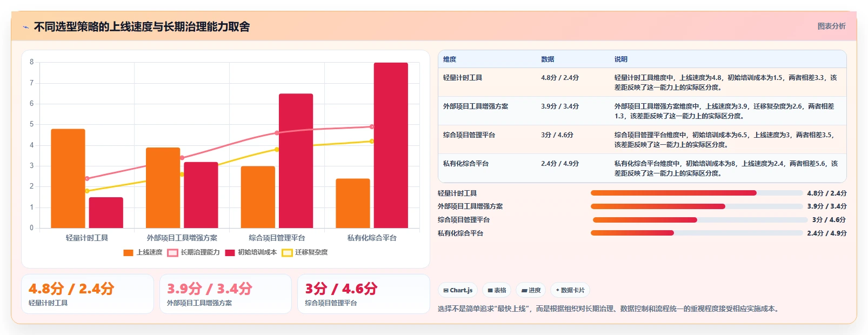Image resolution: width=868 pixels, height=335 pixels.
Task: Click the 图表分析 label in the header
Action: click(831, 26)
